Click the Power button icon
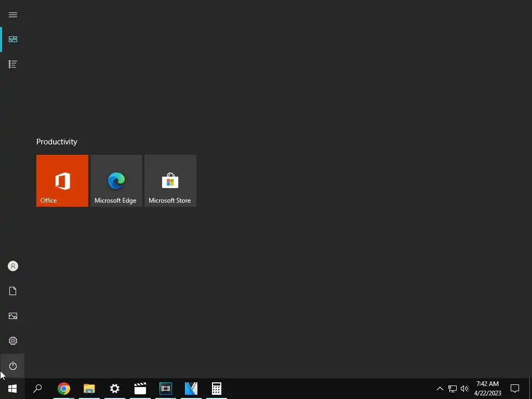 [13, 366]
